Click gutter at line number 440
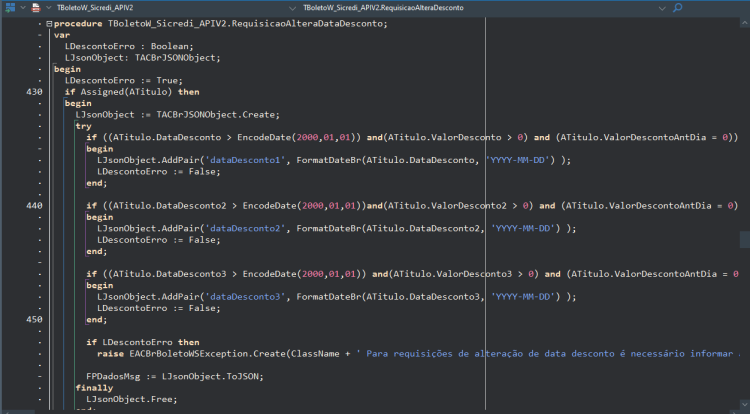The image size is (750, 414). (x=34, y=206)
